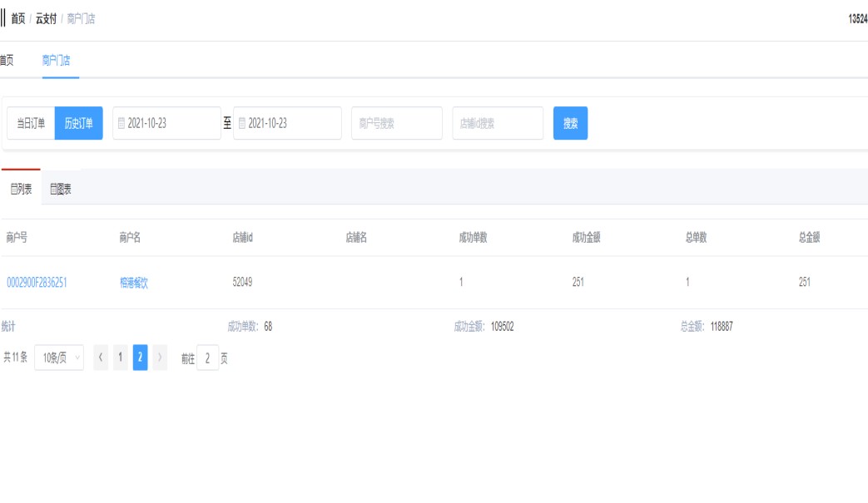The image size is (868, 503).
Task: Switch to 当日订单 orders view
Action: coord(31,123)
